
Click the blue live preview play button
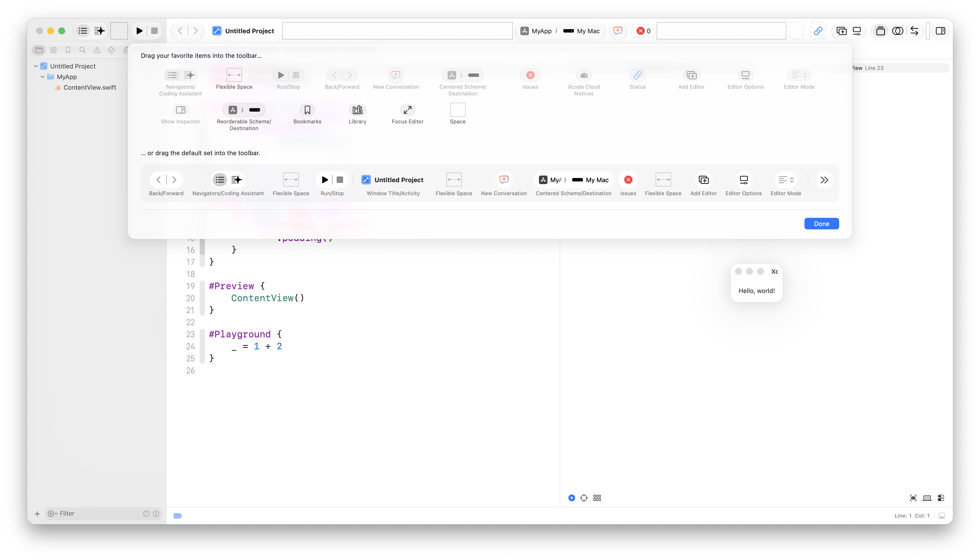click(571, 498)
